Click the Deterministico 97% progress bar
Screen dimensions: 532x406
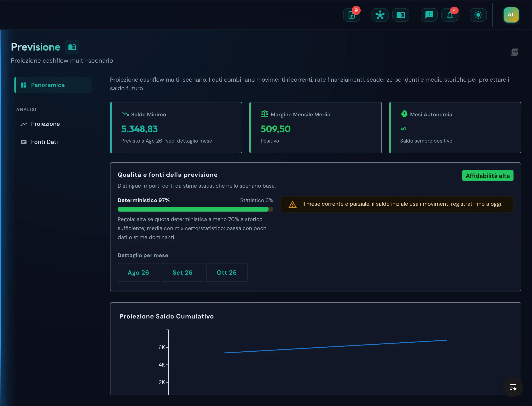click(x=195, y=209)
